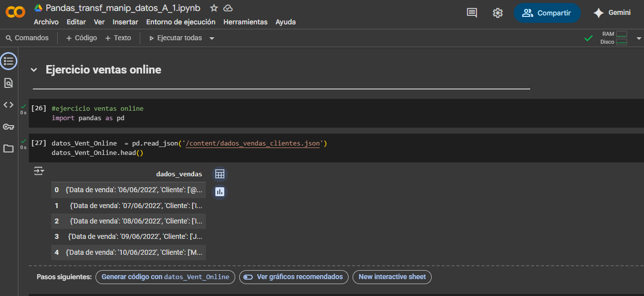This screenshot has width=644, height=296.
Task: Click the Compartir share button
Action: click(547, 13)
